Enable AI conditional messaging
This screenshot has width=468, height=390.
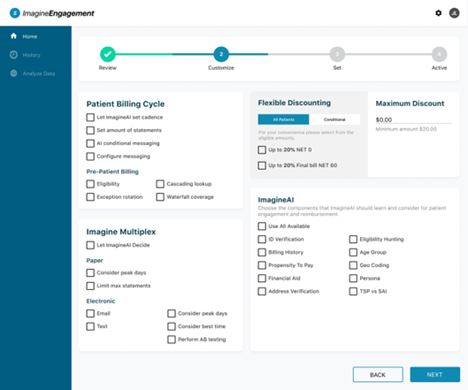click(90, 143)
